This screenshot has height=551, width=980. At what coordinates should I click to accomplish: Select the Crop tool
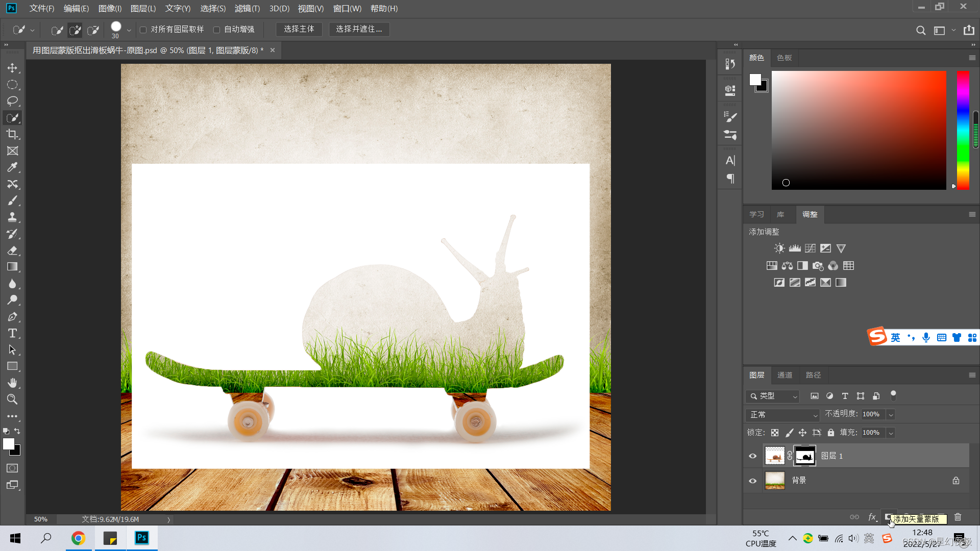(x=12, y=134)
